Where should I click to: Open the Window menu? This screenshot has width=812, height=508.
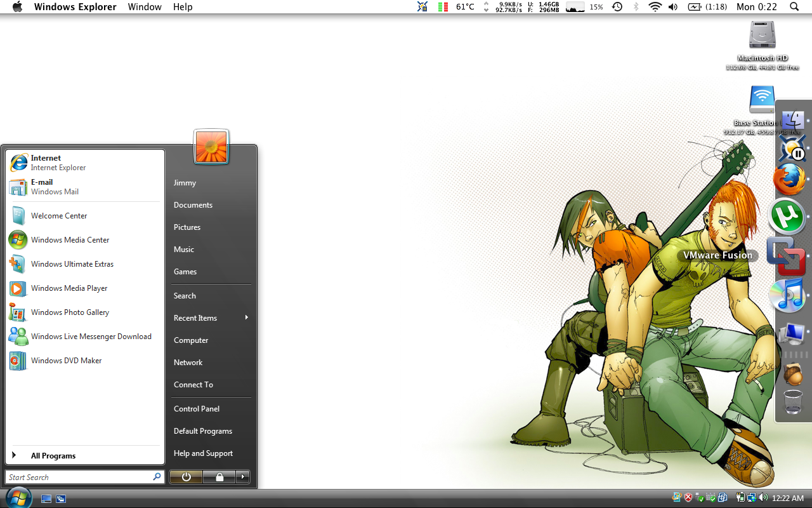pos(145,7)
